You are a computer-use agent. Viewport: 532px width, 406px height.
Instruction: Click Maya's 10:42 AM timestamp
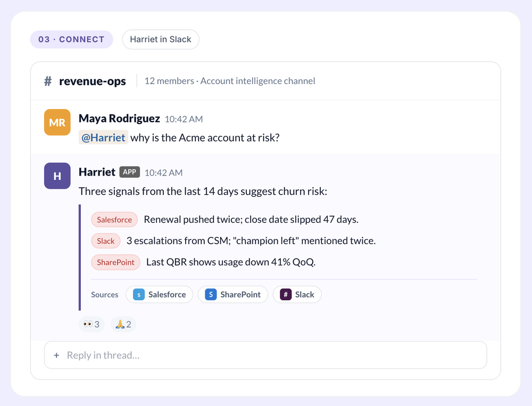click(184, 119)
